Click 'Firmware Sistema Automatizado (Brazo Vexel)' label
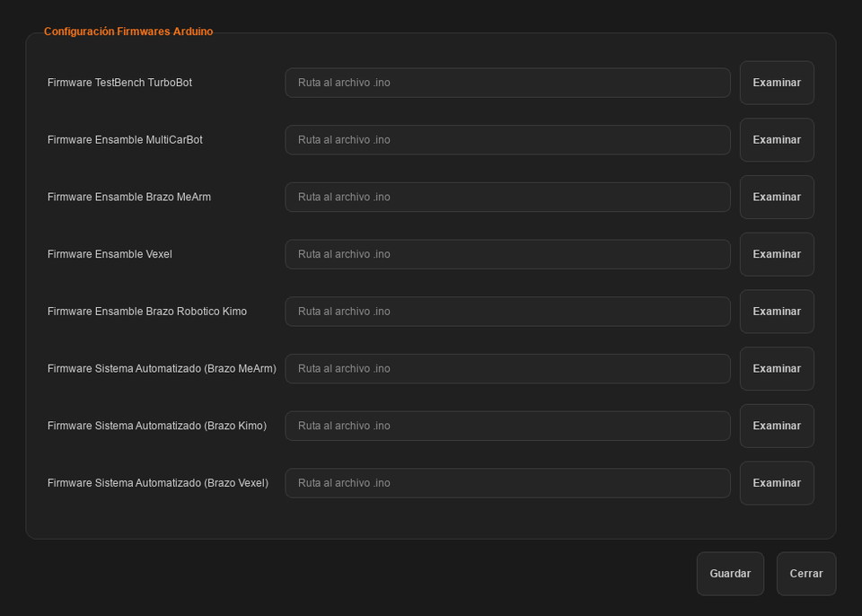 click(x=158, y=483)
